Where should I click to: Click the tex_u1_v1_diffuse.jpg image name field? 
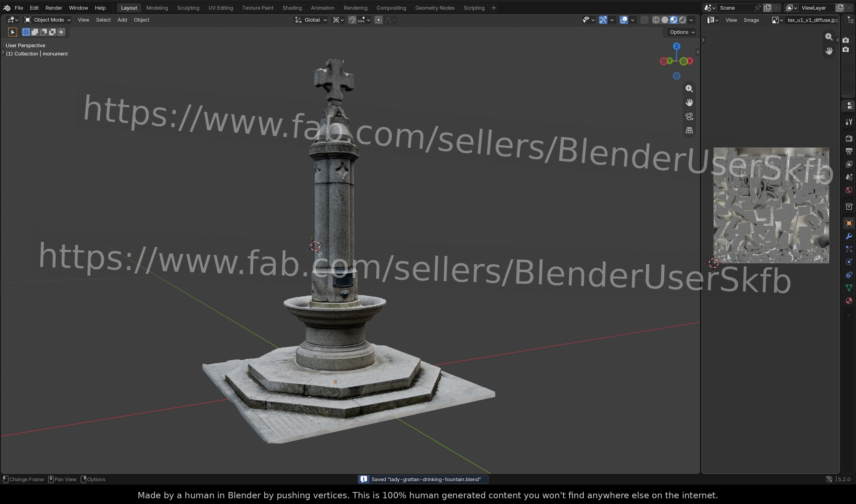pos(812,20)
